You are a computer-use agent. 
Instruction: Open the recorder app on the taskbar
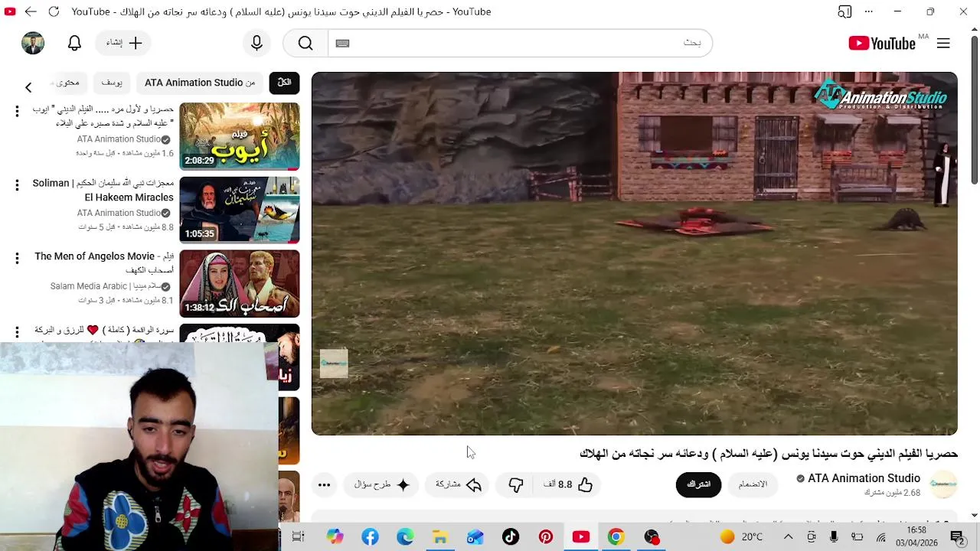click(x=652, y=537)
